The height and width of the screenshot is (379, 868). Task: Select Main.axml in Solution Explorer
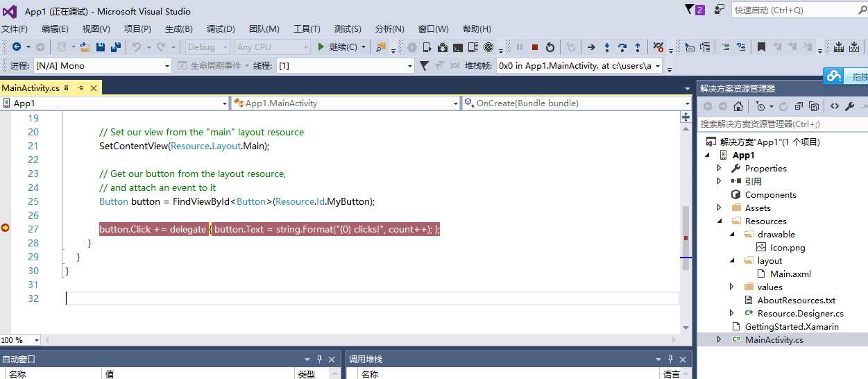click(790, 273)
